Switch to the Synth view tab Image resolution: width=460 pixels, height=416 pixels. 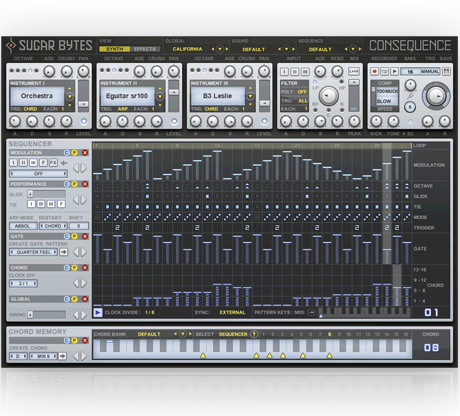(x=114, y=49)
